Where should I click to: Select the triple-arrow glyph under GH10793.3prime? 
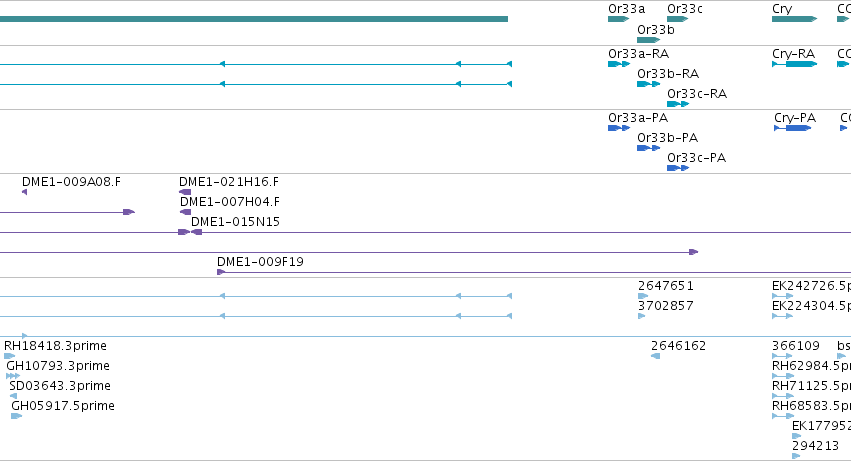13,376
